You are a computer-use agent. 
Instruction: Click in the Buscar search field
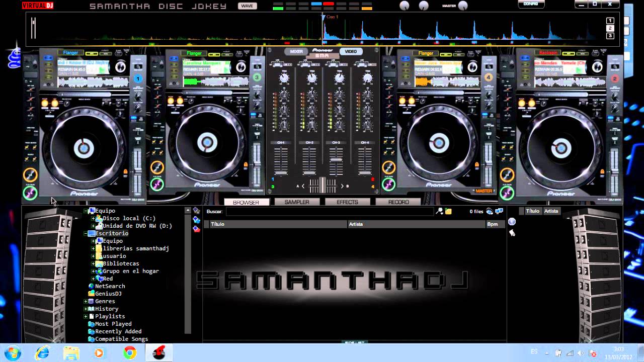point(330,212)
